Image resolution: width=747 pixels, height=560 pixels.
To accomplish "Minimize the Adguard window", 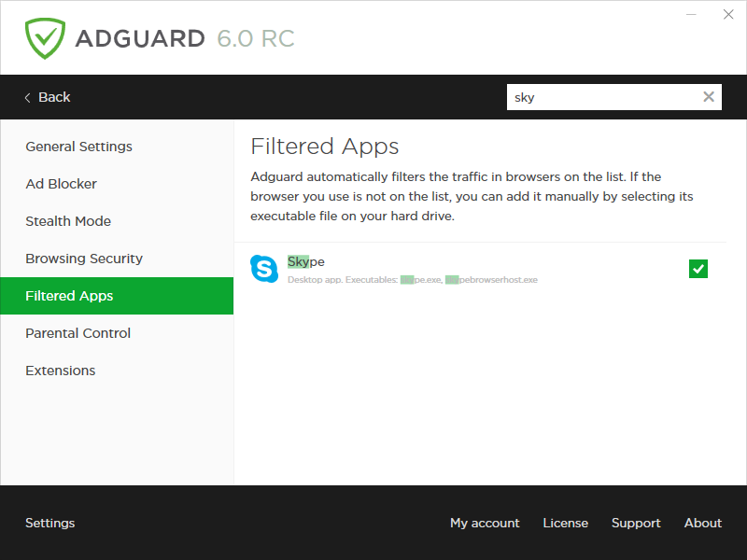I will [691, 14].
